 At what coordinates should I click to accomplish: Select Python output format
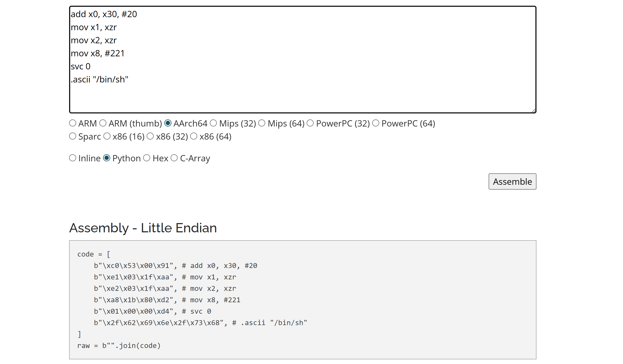[107, 158]
